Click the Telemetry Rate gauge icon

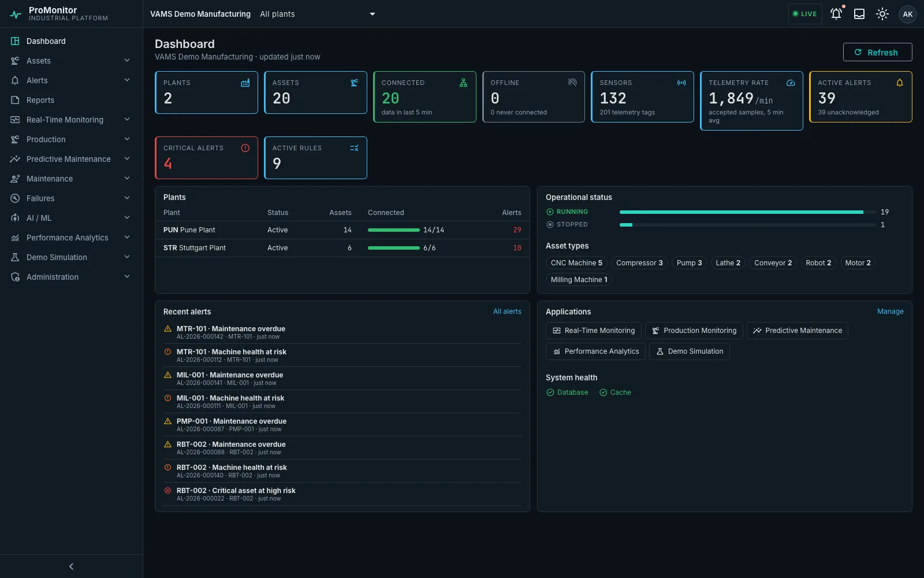pyautogui.click(x=791, y=83)
